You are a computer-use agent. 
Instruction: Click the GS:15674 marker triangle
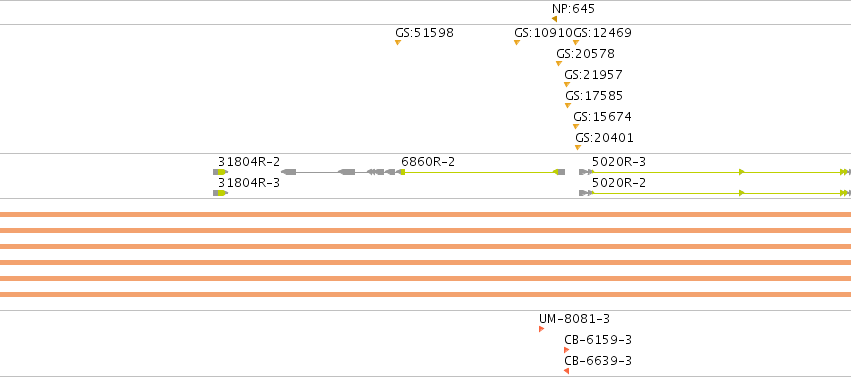click(x=576, y=127)
